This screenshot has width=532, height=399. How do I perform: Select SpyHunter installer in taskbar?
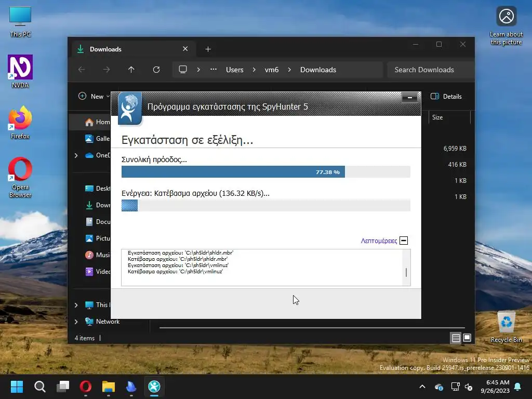coord(154,387)
